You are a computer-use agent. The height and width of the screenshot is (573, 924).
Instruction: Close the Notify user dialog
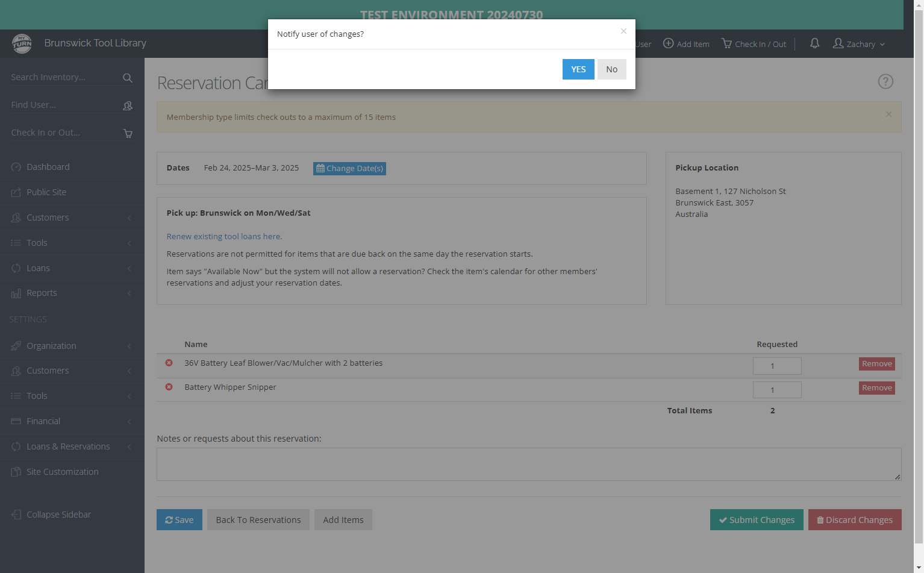(623, 31)
